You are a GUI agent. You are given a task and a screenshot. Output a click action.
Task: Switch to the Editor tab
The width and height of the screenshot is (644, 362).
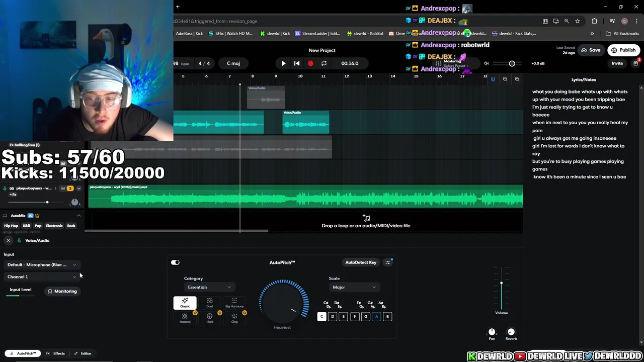click(x=83, y=353)
